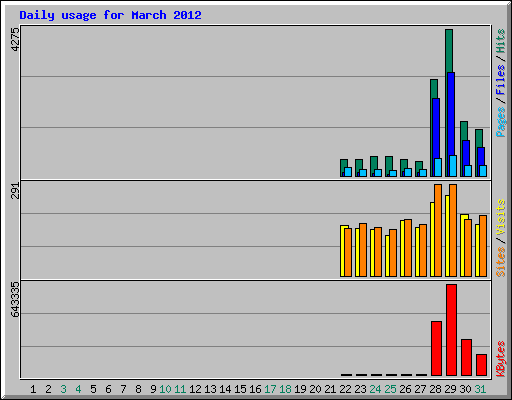Click day label 15 on the axis

[x=240, y=389]
